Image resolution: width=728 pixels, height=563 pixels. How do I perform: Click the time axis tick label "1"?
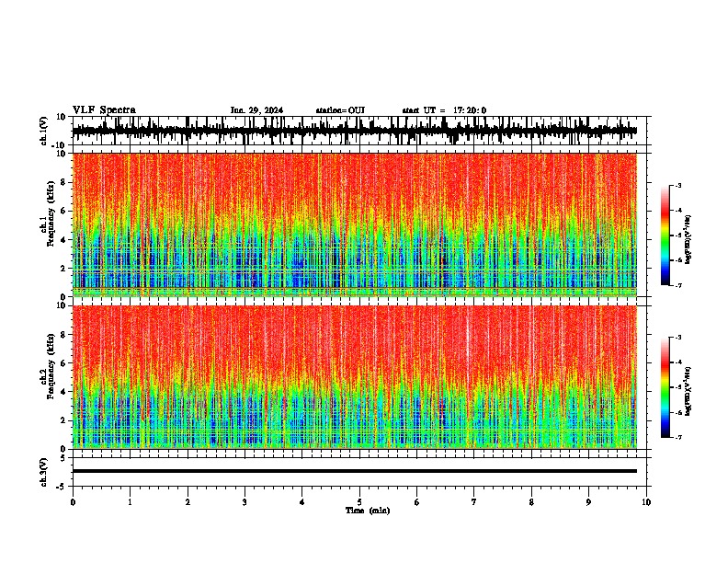pyautogui.click(x=131, y=502)
